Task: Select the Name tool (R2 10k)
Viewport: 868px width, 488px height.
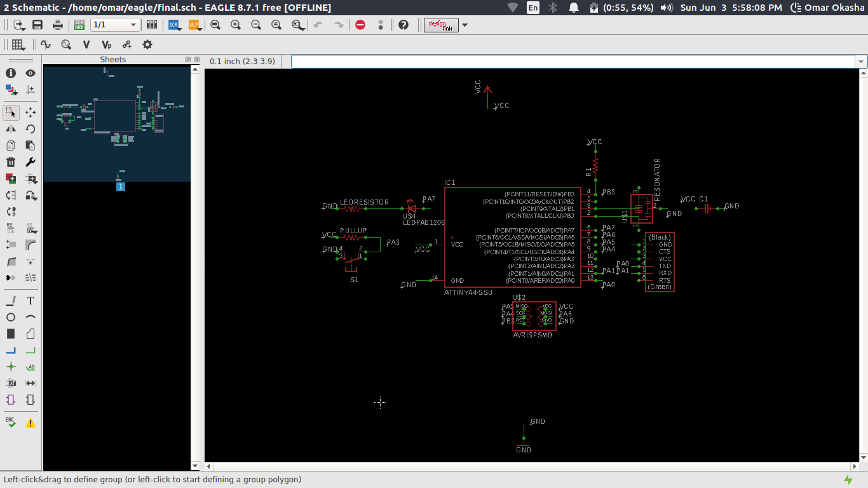Action: [x=11, y=227]
